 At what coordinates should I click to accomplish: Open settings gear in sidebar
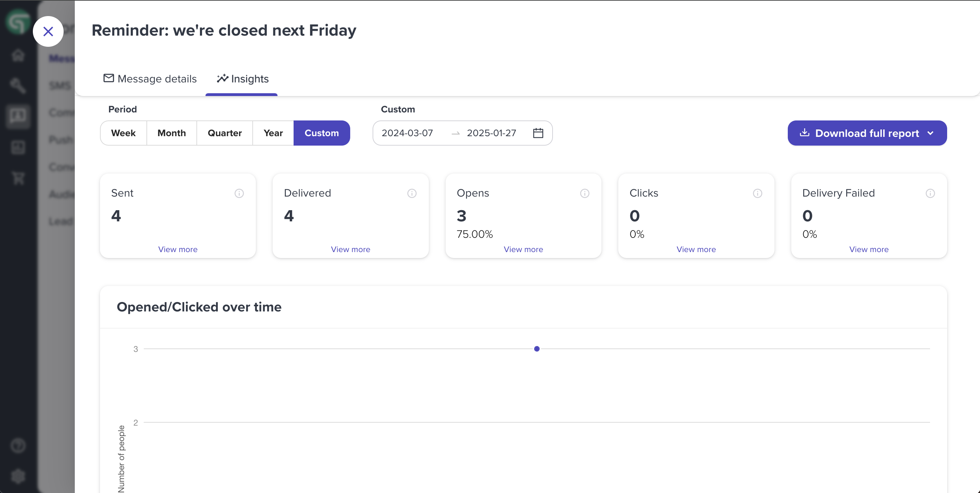pyautogui.click(x=18, y=476)
